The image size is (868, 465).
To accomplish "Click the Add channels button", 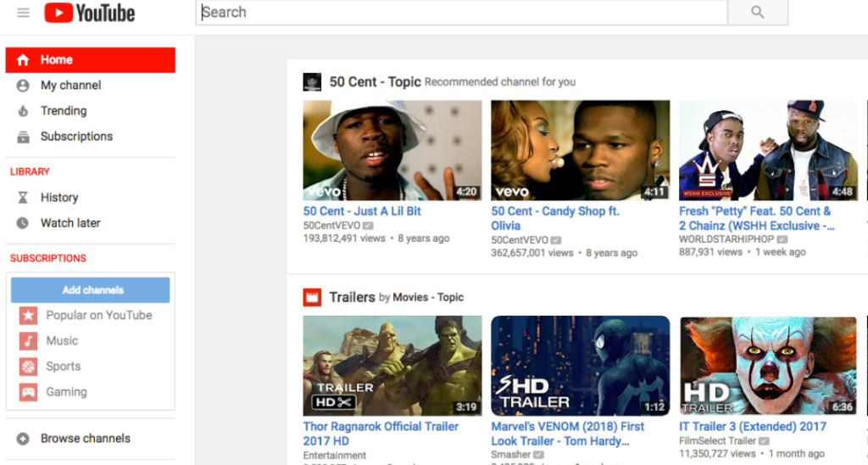I will [x=90, y=290].
